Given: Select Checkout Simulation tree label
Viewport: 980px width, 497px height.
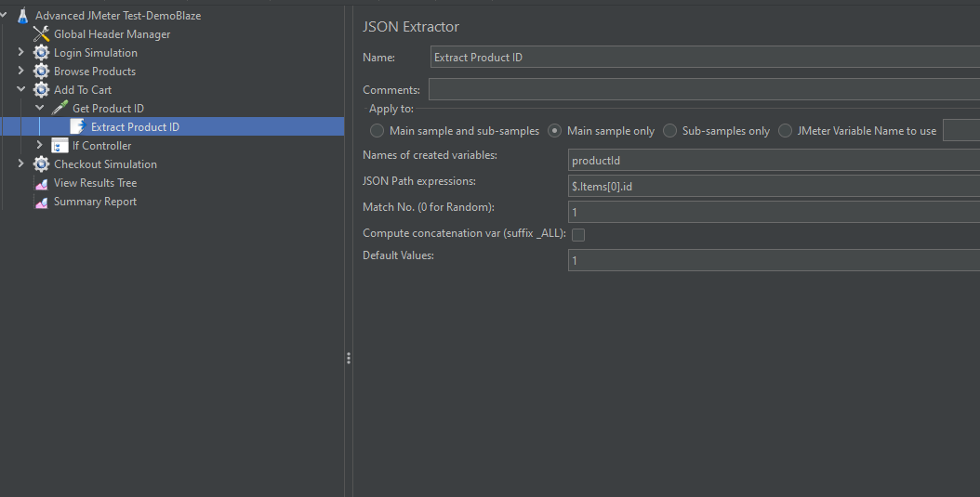Looking at the screenshot, I should (105, 164).
